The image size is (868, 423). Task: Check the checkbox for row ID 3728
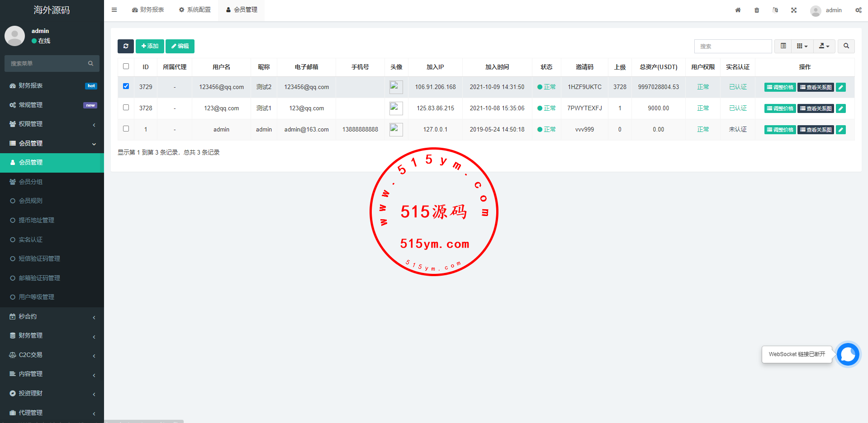click(126, 108)
